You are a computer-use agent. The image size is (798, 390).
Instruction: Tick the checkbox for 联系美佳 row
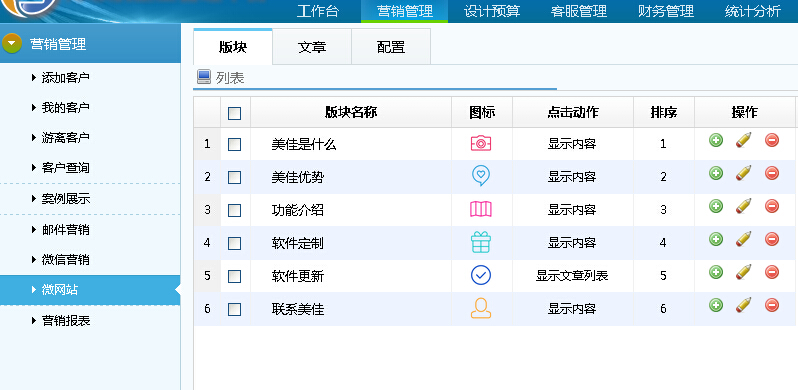click(235, 309)
